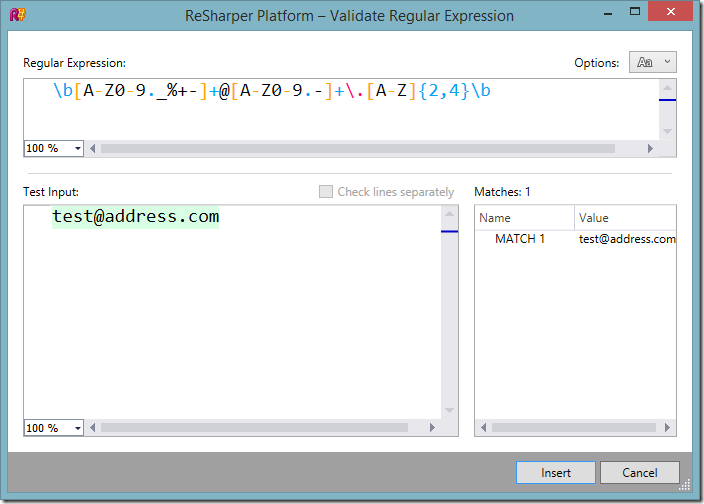Click Test Input scroll down arrow
This screenshot has width=704, height=504.
click(x=449, y=410)
